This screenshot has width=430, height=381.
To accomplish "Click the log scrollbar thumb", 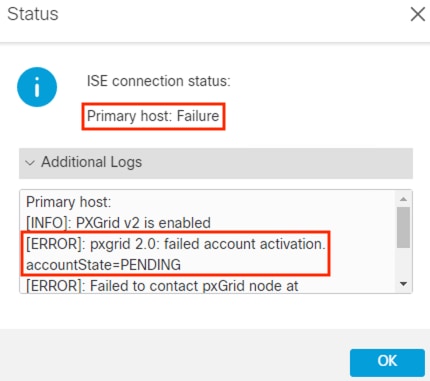I will coord(403,227).
